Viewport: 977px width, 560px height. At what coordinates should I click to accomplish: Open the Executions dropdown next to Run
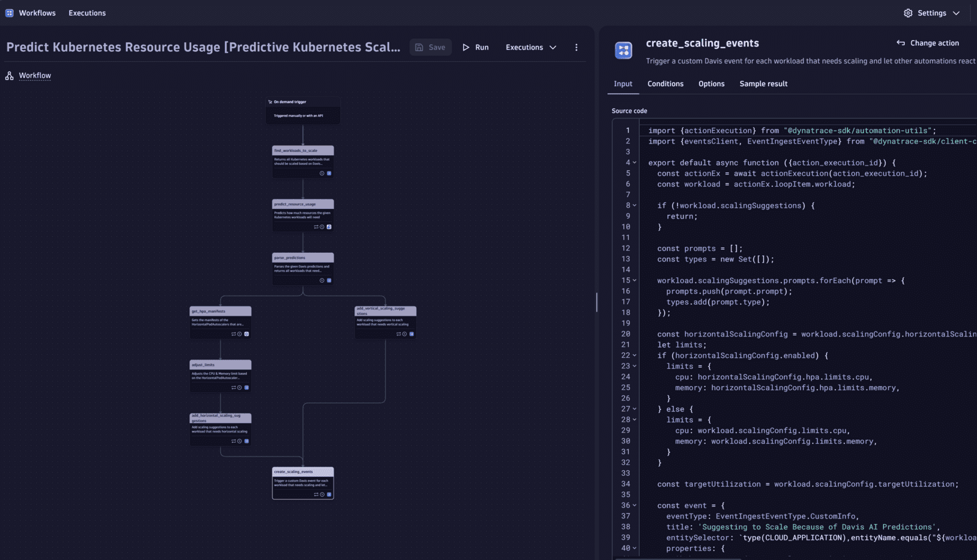pyautogui.click(x=531, y=47)
